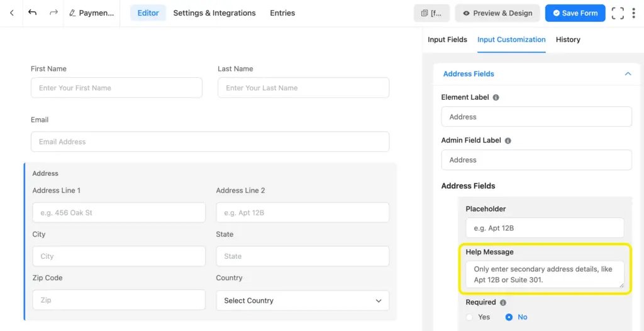The width and height of the screenshot is (644, 331).
Task: Select No for Required option
Action: (x=509, y=317)
